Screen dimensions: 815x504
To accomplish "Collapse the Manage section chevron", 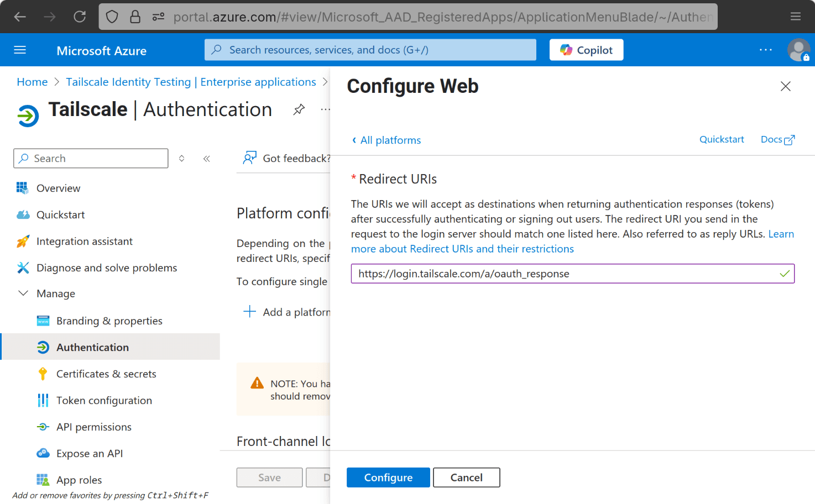I will point(23,293).
